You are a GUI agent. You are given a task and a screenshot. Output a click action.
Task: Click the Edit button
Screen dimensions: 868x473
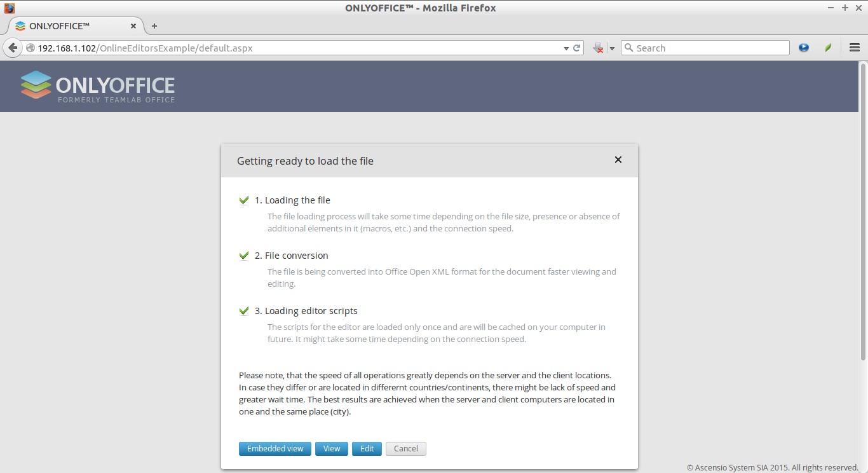[367, 448]
